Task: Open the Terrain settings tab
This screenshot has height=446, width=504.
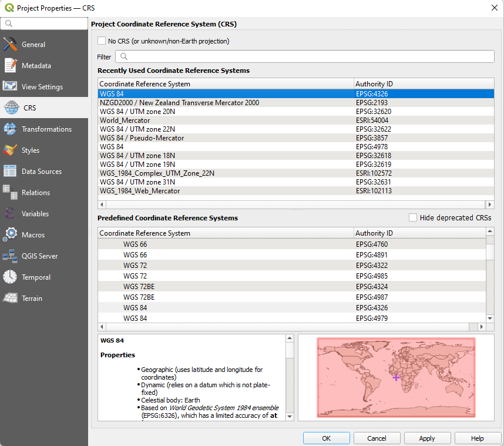Action: [x=32, y=299]
